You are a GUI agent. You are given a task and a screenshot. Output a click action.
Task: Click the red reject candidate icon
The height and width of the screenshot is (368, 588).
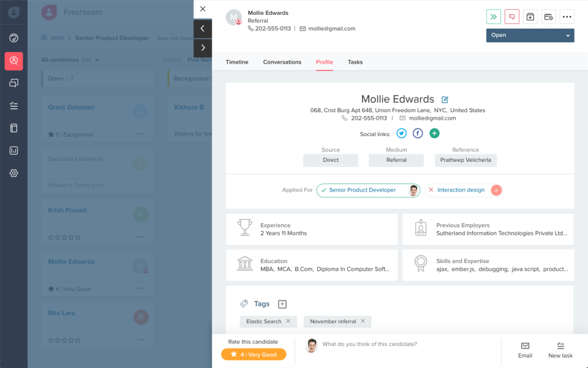(512, 17)
